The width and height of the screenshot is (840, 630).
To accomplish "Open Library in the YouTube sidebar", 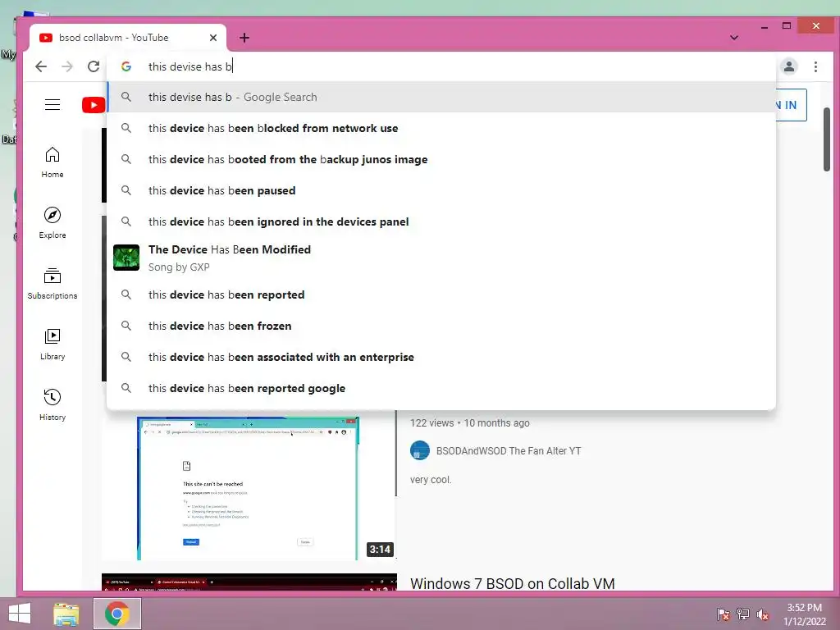I will click(52, 344).
